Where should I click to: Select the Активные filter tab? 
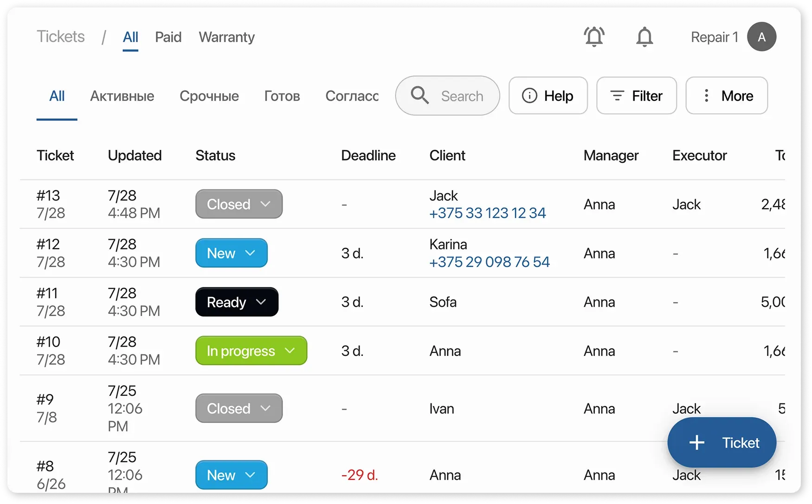tap(122, 96)
